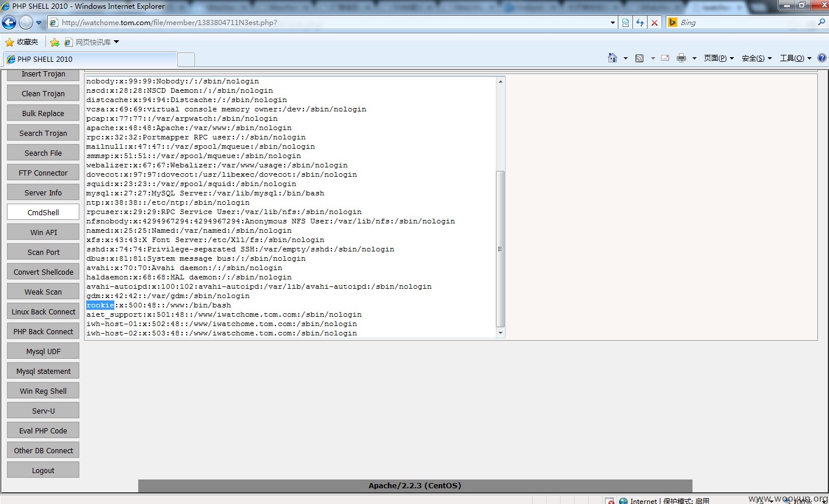Open the recent pages dropdown beside Forward
This screenshot has height=504, width=829.
pyautogui.click(x=39, y=23)
